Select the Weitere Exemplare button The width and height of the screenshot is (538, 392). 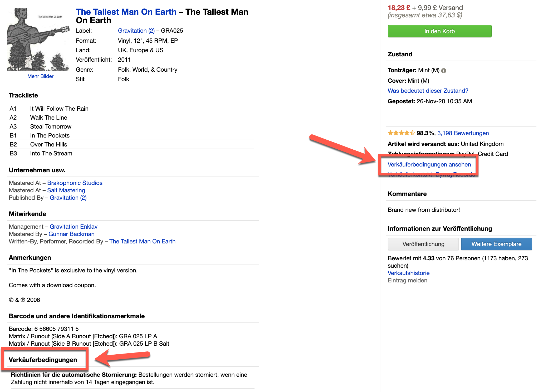(496, 244)
